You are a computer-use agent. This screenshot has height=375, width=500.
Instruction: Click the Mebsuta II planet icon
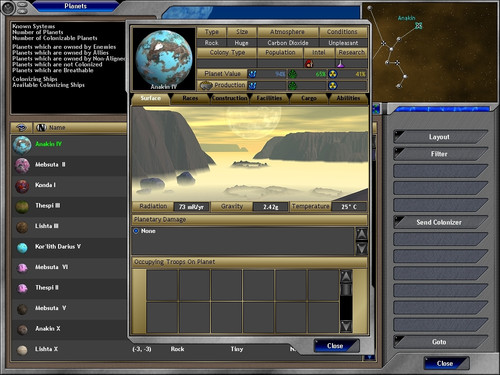point(22,166)
